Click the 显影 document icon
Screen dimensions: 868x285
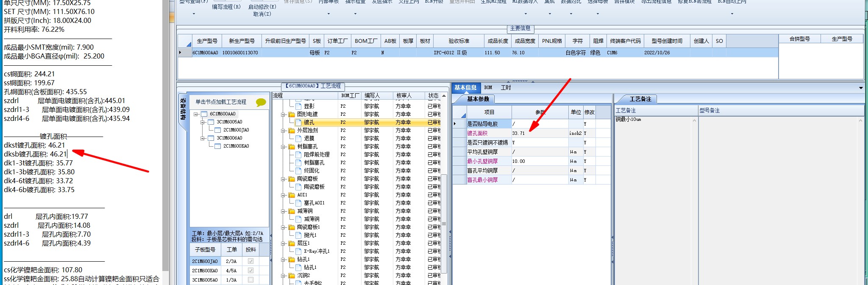[x=298, y=106]
